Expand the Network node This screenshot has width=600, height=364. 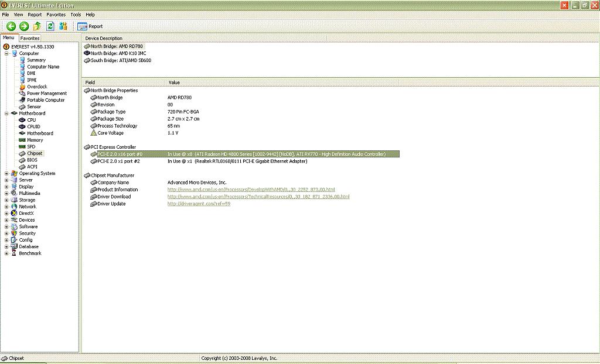tap(6, 207)
